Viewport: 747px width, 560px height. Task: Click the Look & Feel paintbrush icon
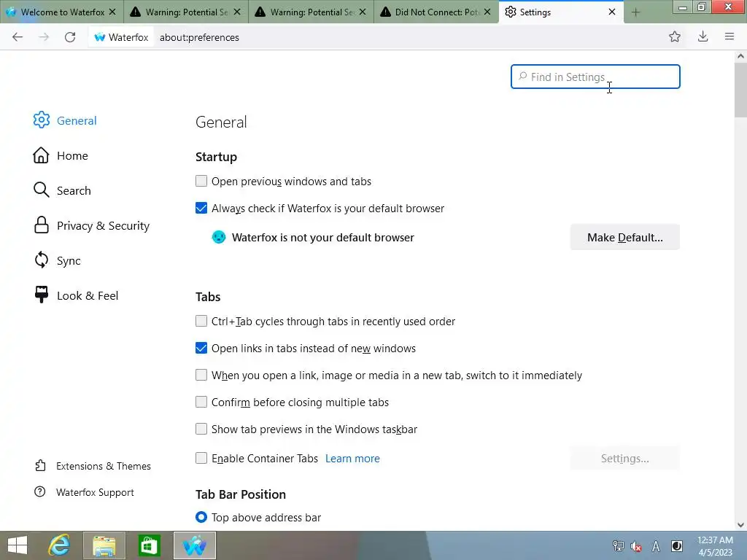pos(42,295)
